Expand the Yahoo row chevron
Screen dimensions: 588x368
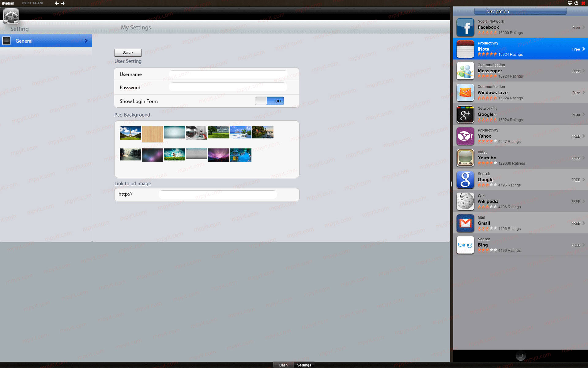point(584,136)
